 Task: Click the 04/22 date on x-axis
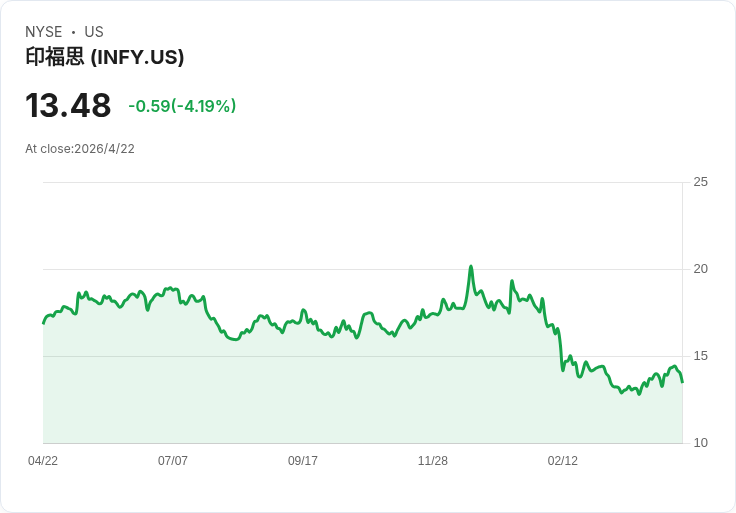pyautogui.click(x=43, y=461)
